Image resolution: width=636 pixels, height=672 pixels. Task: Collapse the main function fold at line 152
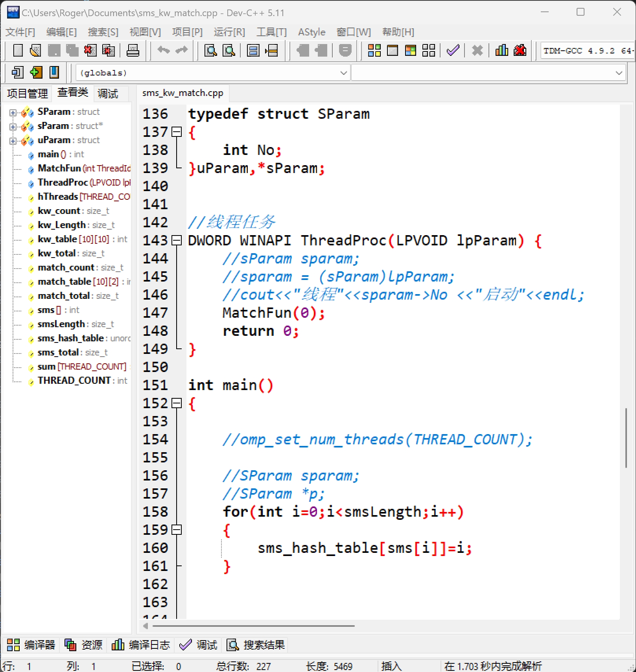pos(177,403)
